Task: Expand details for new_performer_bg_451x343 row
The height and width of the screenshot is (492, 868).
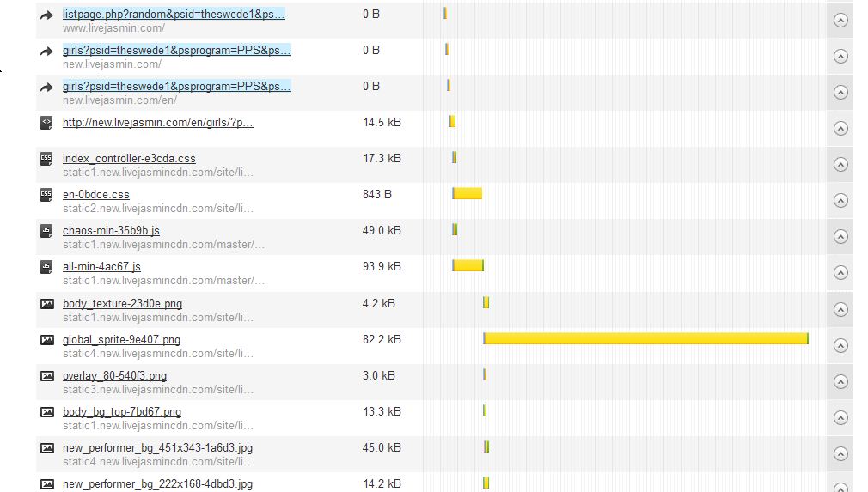Action: [x=840, y=454]
